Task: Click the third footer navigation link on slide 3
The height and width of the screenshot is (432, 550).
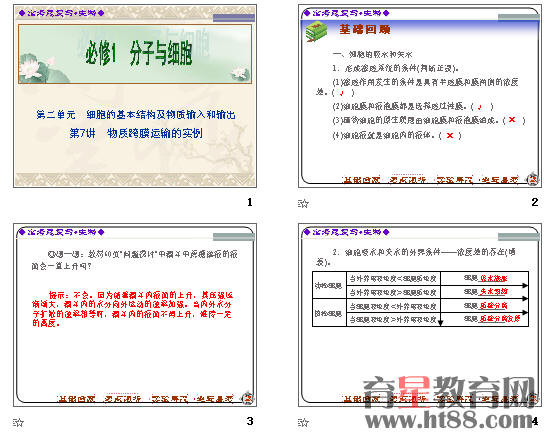Action: (169, 399)
